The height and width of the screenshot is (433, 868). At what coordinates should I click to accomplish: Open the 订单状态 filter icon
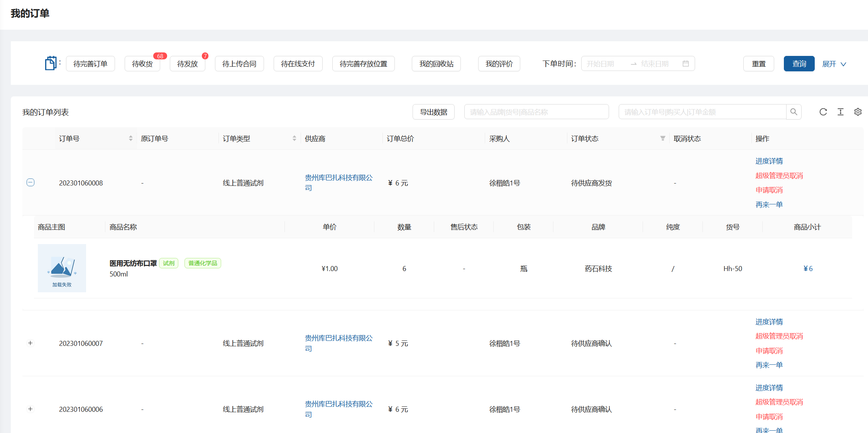coord(662,138)
